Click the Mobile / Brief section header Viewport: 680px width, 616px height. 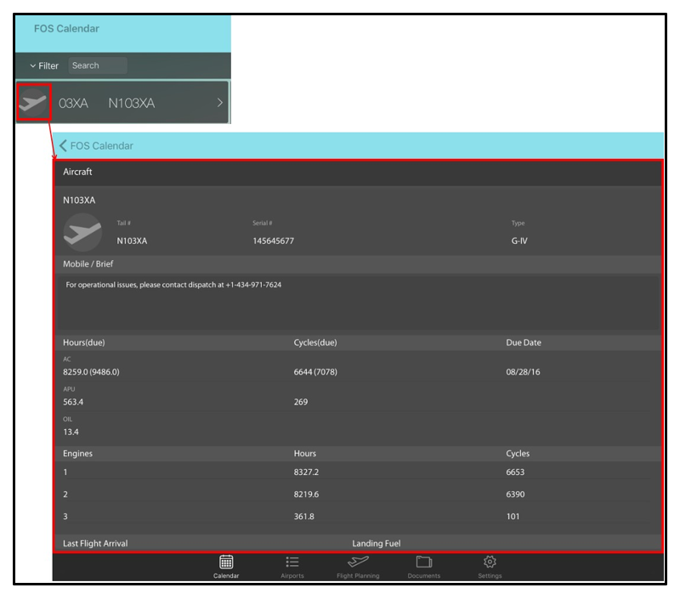(88, 264)
